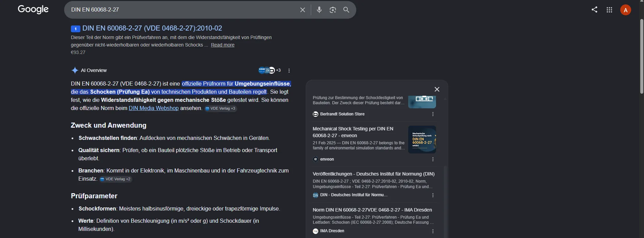Open AI Overview three-dot options menu
Screen dimensions: 644x238
click(x=289, y=71)
